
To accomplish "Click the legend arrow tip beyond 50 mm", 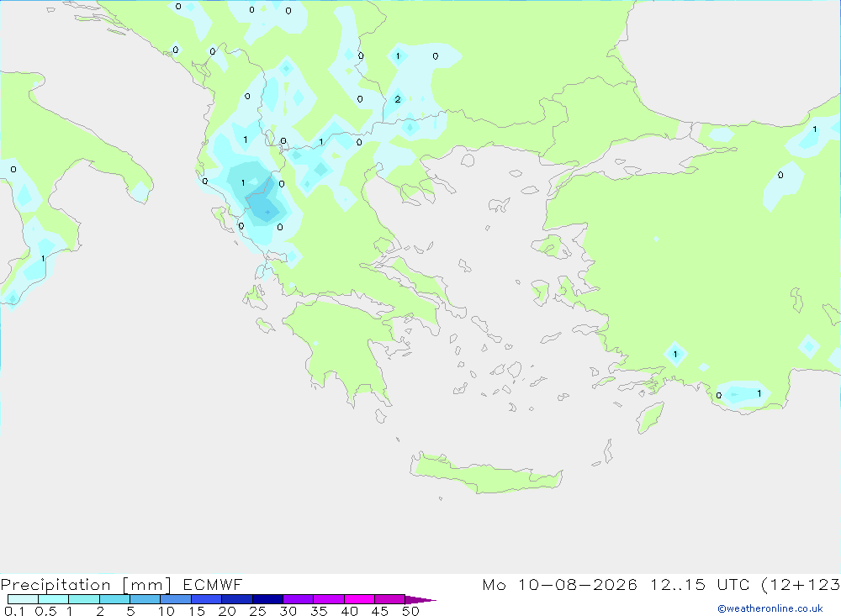I will click(420, 600).
